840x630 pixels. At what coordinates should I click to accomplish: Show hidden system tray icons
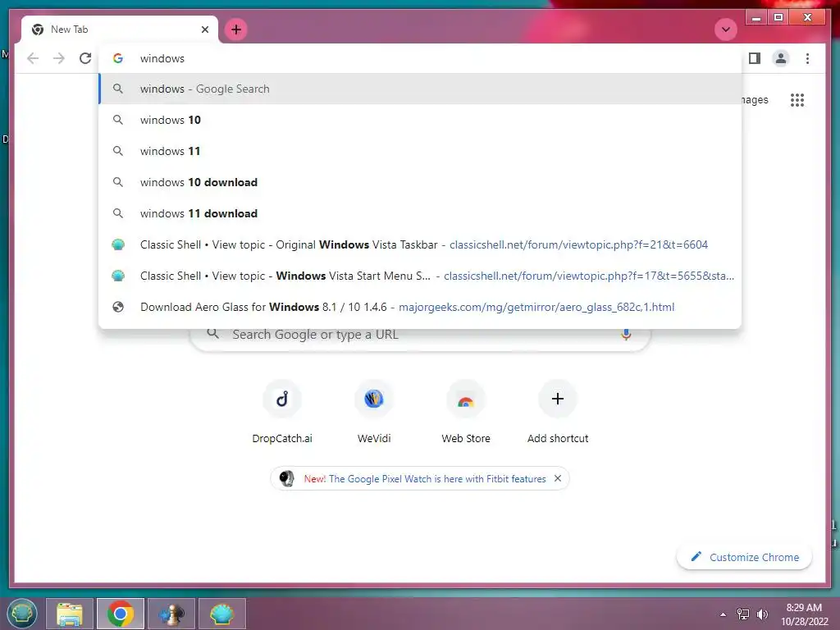(x=724, y=614)
